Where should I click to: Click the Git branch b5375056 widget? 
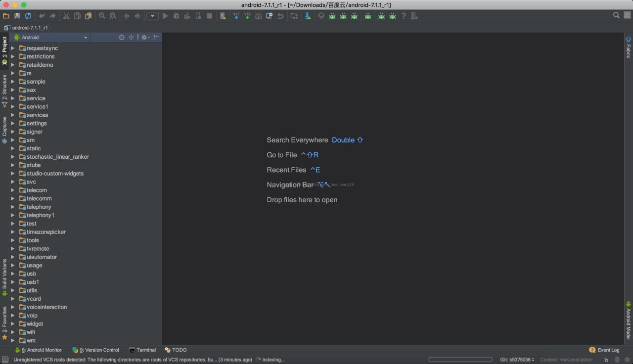pos(517,360)
